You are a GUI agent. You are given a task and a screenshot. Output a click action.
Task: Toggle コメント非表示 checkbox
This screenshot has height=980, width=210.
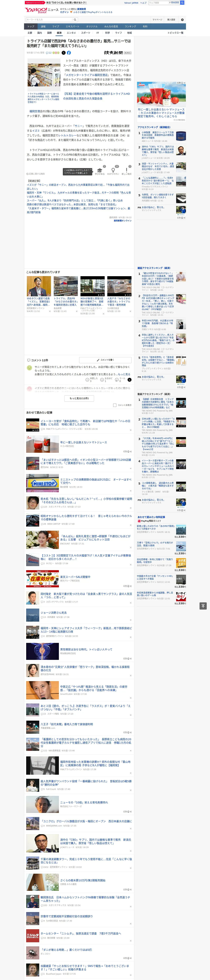point(115,405)
